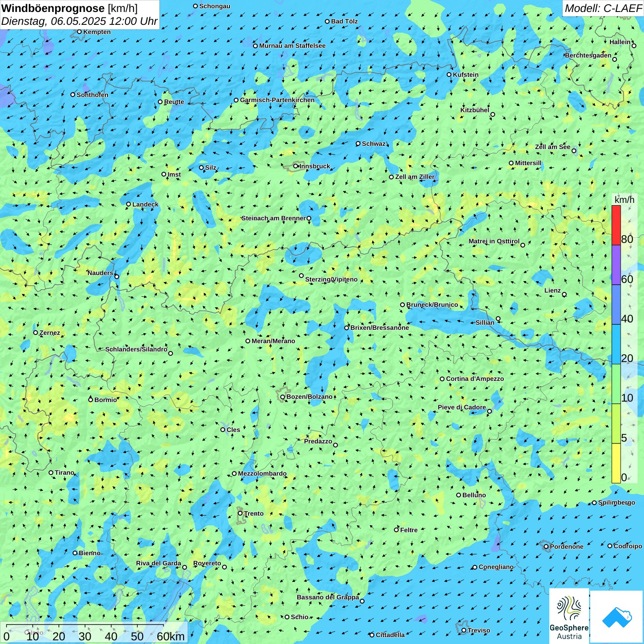Click the Sterzing/Vipiteno label
The height and width of the screenshot is (644, 644).
(x=331, y=279)
